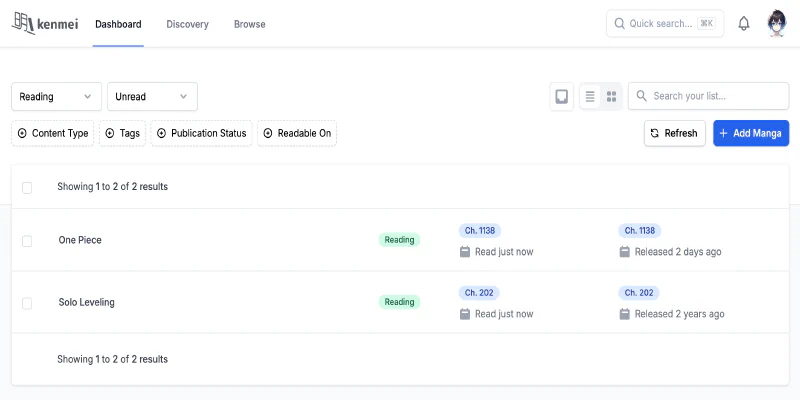Open the Publication Status filter
800x400 pixels.
201,133
